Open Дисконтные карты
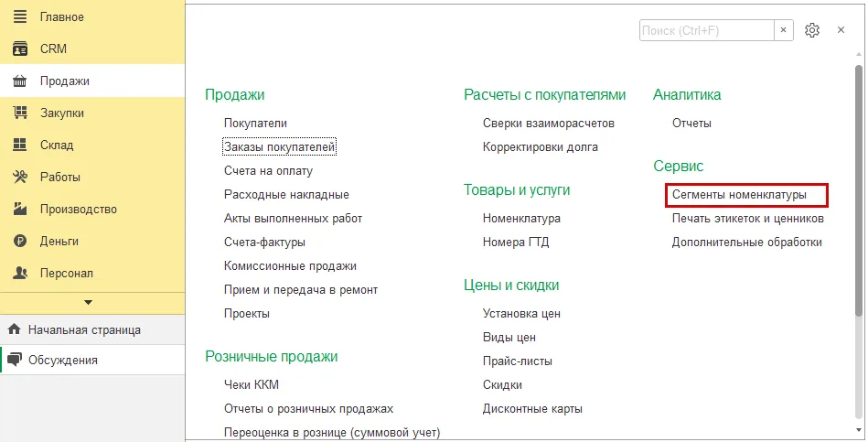The width and height of the screenshot is (868, 442). [532, 409]
